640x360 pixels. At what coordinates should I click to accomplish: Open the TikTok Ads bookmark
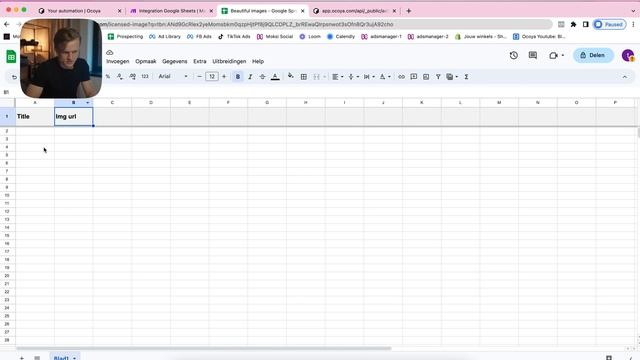pyautogui.click(x=234, y=36)
